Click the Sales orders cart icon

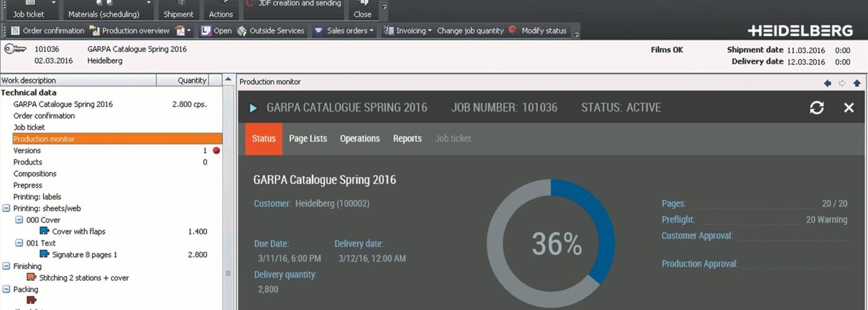(319, 30)
